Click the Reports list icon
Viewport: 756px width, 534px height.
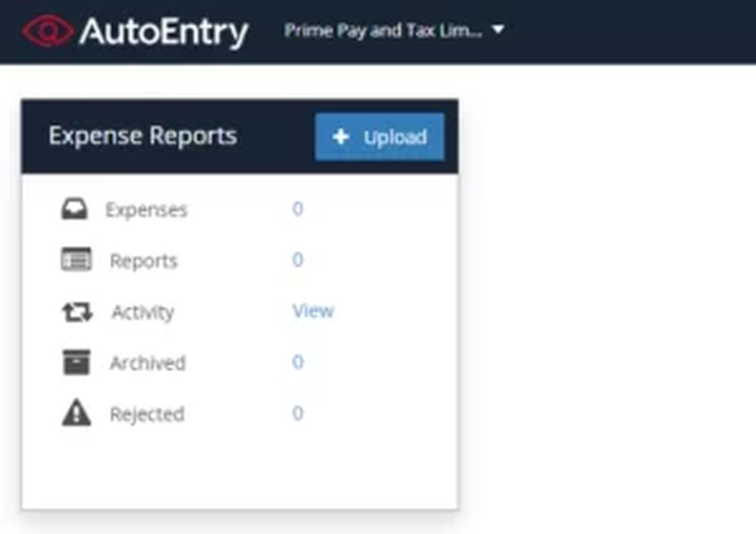tap(76, 259)
